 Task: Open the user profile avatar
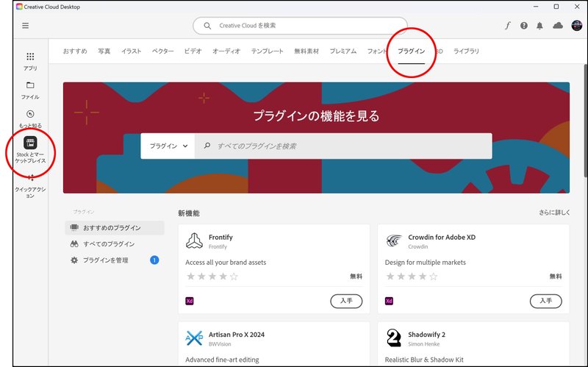pos(576,26)
